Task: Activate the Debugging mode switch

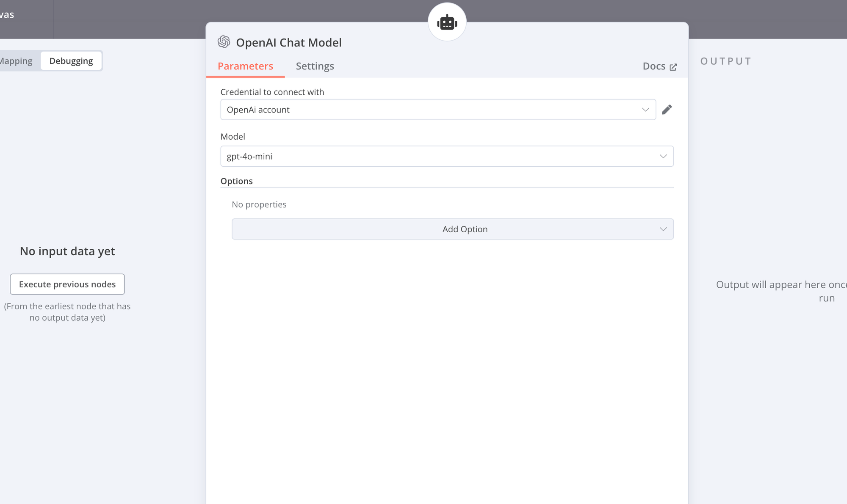Action: click(71, 61)
